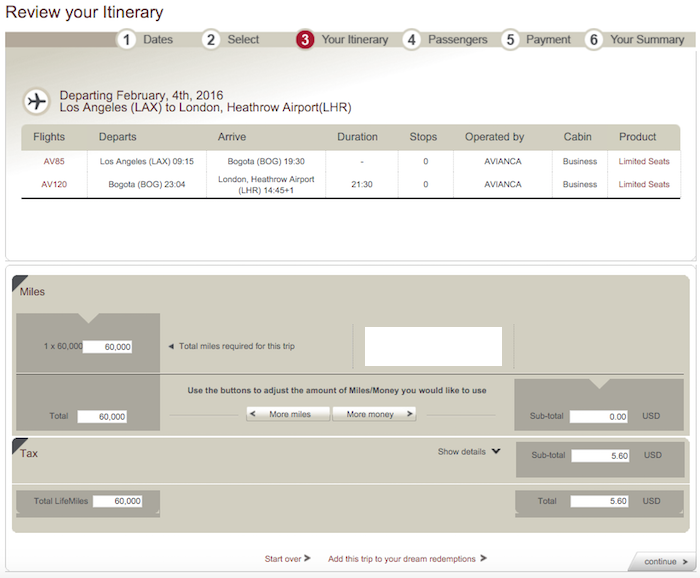Open the Payment step label
Screen dimensions: 700x578
[548, 39]
